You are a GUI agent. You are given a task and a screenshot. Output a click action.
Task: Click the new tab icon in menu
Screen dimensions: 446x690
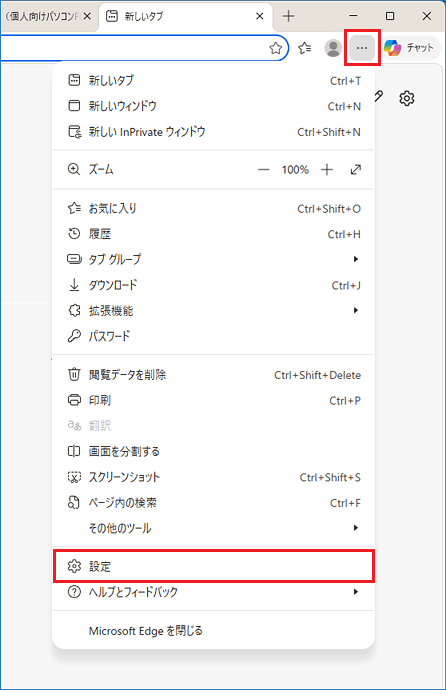pos(74,81)
